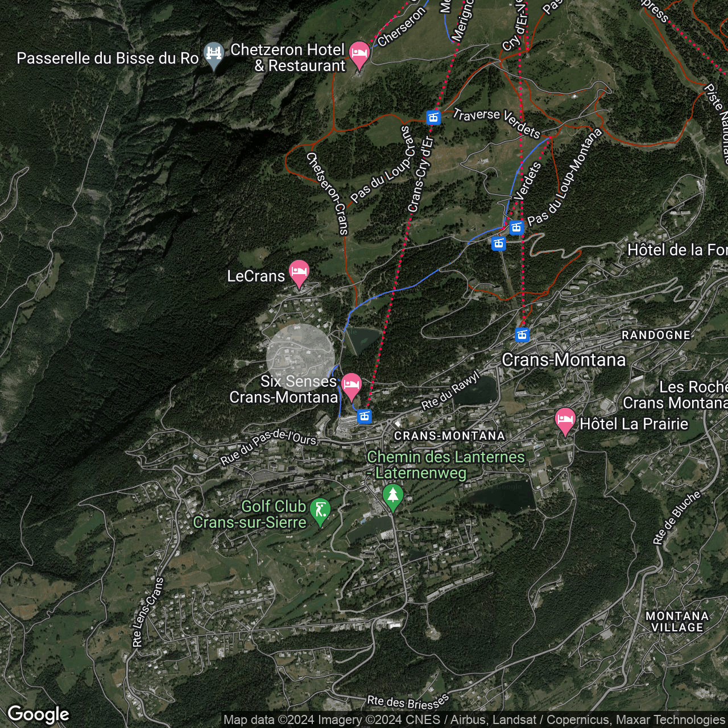This screenshot has width=728, height=728.
Task: Click the Rte de Bluche road label
Action: (x=676, y=518)
